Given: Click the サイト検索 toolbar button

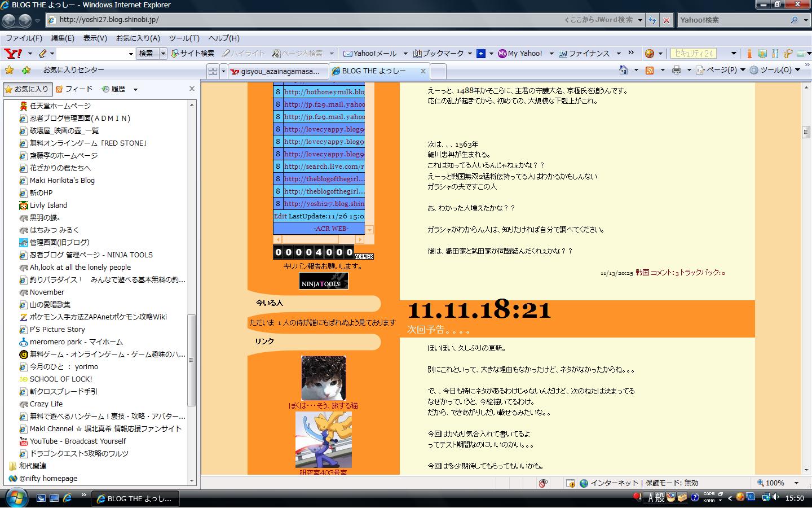Looking at the screenshot, I should tap(192, 54).
